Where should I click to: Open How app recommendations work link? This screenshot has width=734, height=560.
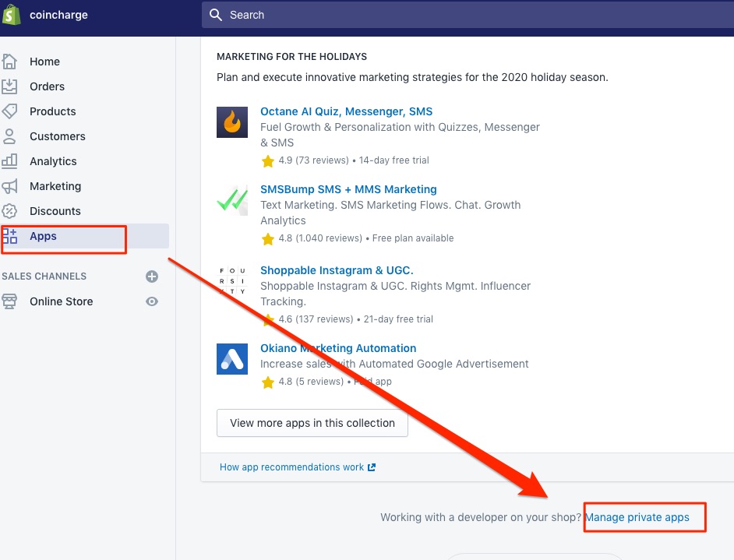pyautogui.click(x=291, y=467)
